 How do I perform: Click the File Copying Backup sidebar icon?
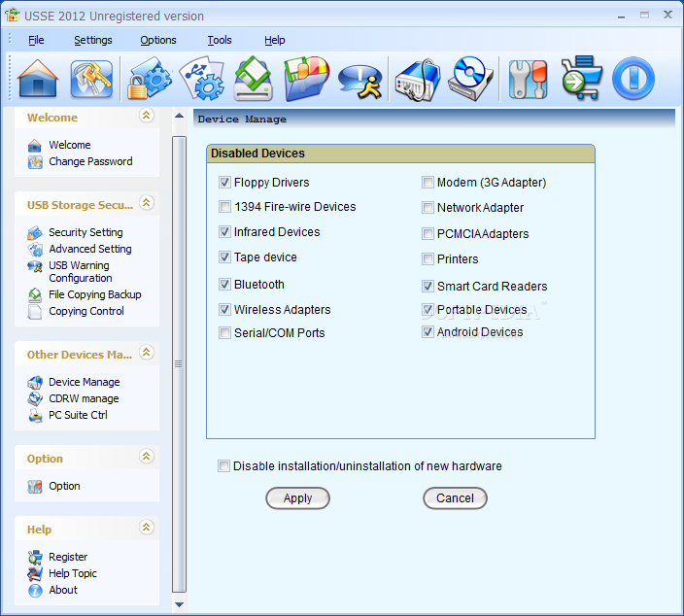[x=35, y=295]
